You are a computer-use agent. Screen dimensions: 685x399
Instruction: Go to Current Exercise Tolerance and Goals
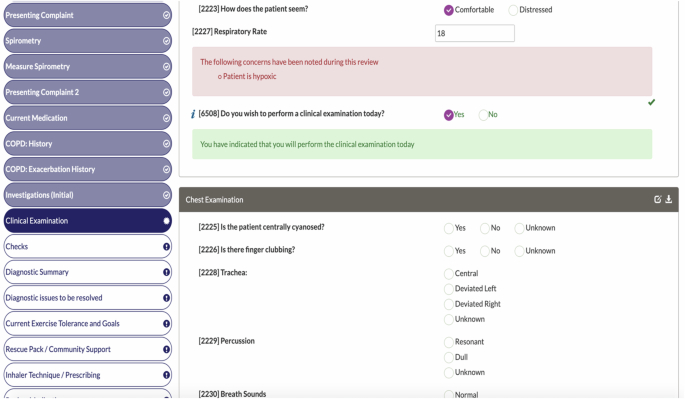click(87, 324)
